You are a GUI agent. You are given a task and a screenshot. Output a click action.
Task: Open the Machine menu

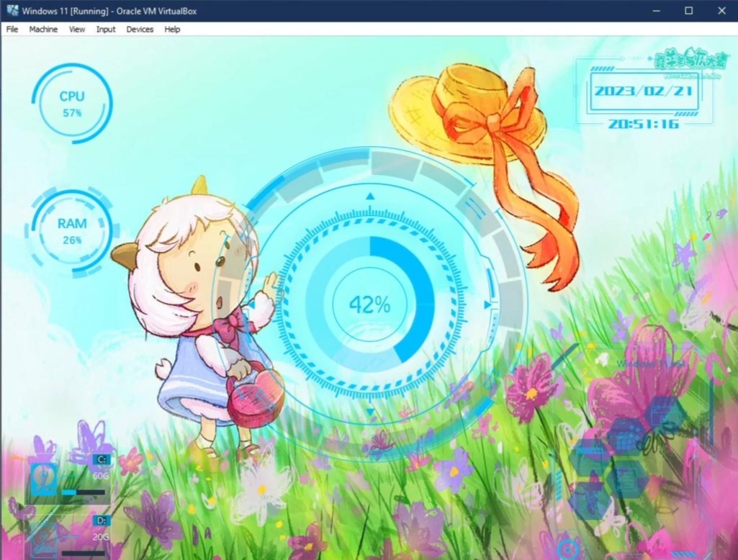(43, 30)
